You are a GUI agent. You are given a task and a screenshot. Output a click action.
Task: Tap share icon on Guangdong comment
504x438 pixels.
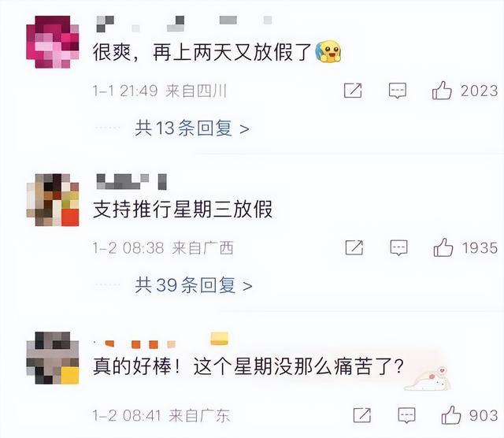(x=362, y=415)
